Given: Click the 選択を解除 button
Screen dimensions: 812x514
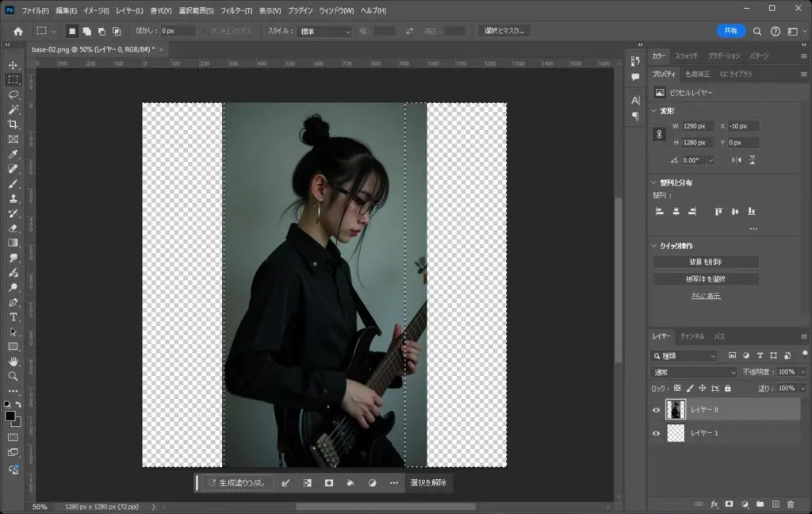Looking at the screenshot, I should click(427, 483).
